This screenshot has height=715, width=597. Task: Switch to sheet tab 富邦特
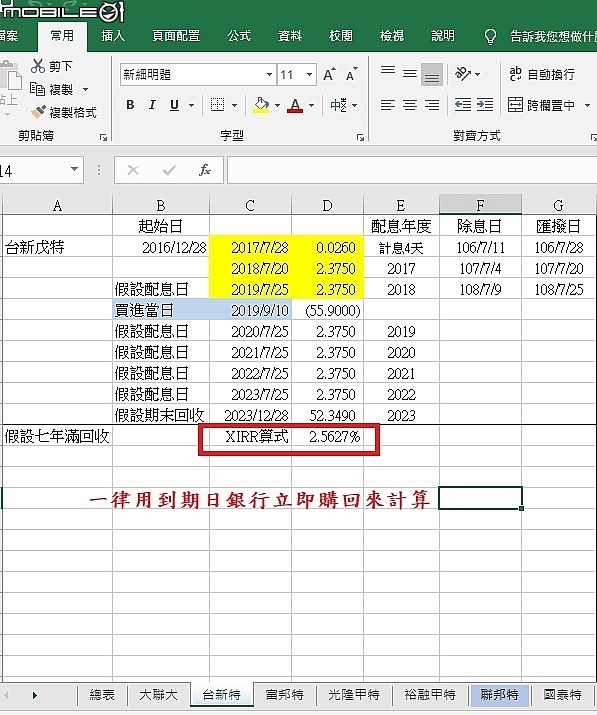click(x=285, y=695)
